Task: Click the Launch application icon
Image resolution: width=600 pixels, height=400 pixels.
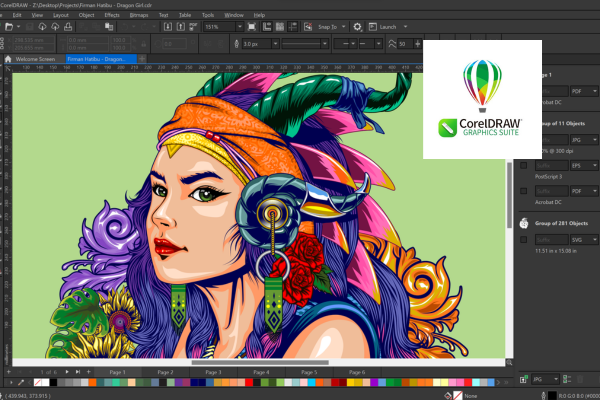Action: [372, 27]
